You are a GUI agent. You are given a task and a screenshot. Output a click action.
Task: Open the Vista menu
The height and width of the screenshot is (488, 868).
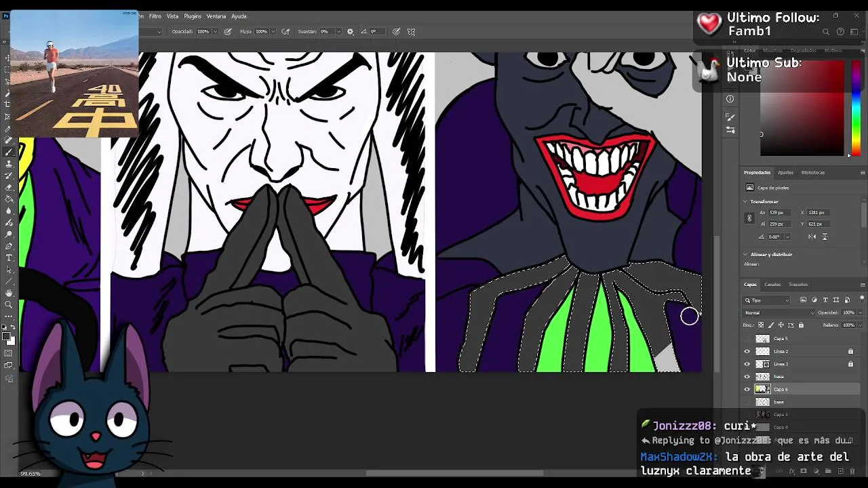(172, 16)
